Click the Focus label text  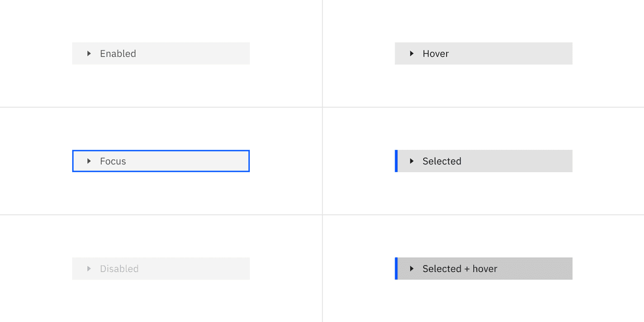pyautogui.click(x=113, y=161)
